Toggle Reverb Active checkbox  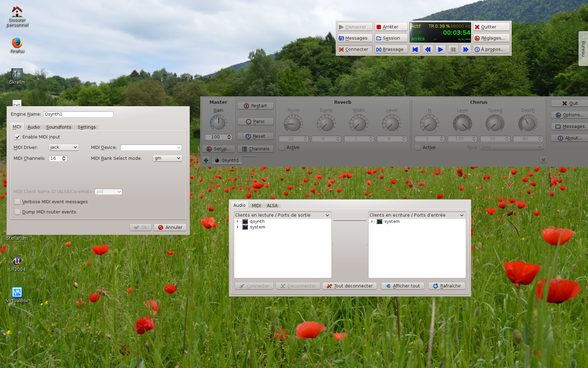coord(282,148)
